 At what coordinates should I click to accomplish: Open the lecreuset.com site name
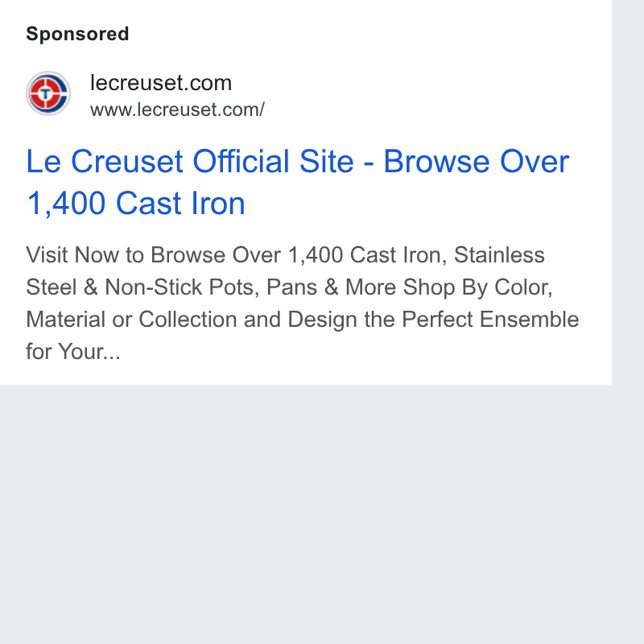[x=160, y=83]
